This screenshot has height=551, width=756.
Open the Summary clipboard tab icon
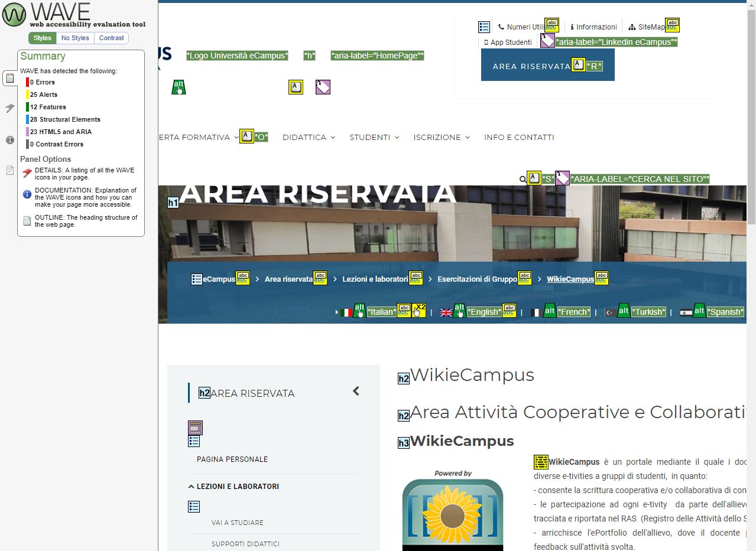(x=9, y=77)
